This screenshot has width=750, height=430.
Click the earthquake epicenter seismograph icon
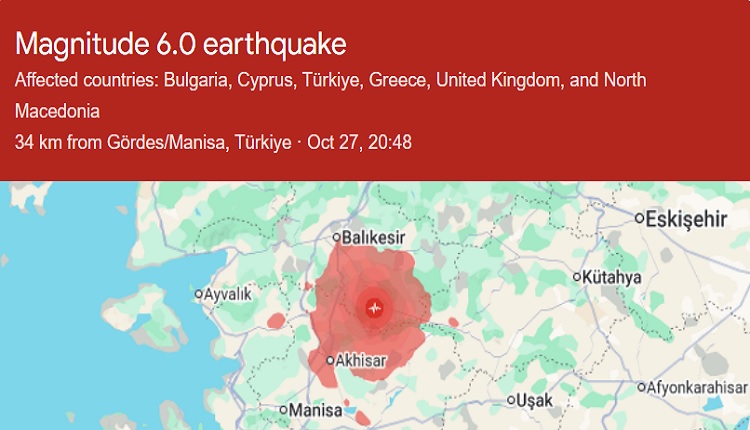pyautogui.click(x=374, y=308)
